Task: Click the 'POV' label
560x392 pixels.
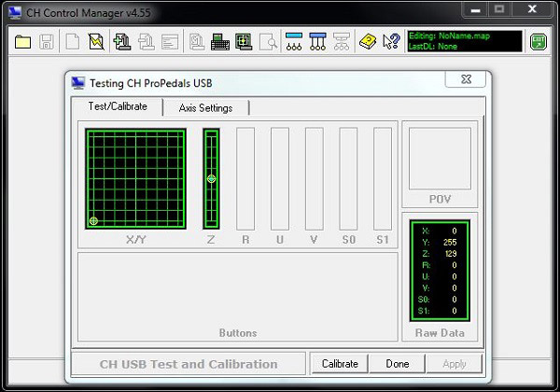Action: pos(440,199)
